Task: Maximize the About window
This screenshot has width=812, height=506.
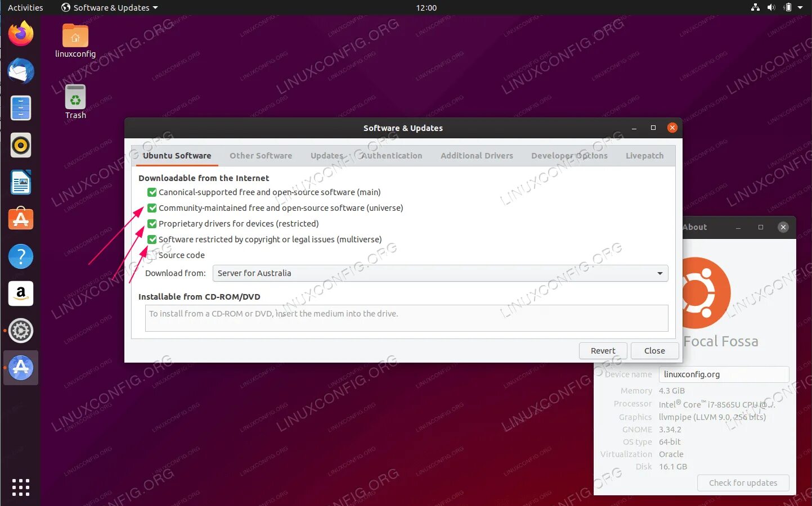Action: pyautogui.click(x=761, y=227)
